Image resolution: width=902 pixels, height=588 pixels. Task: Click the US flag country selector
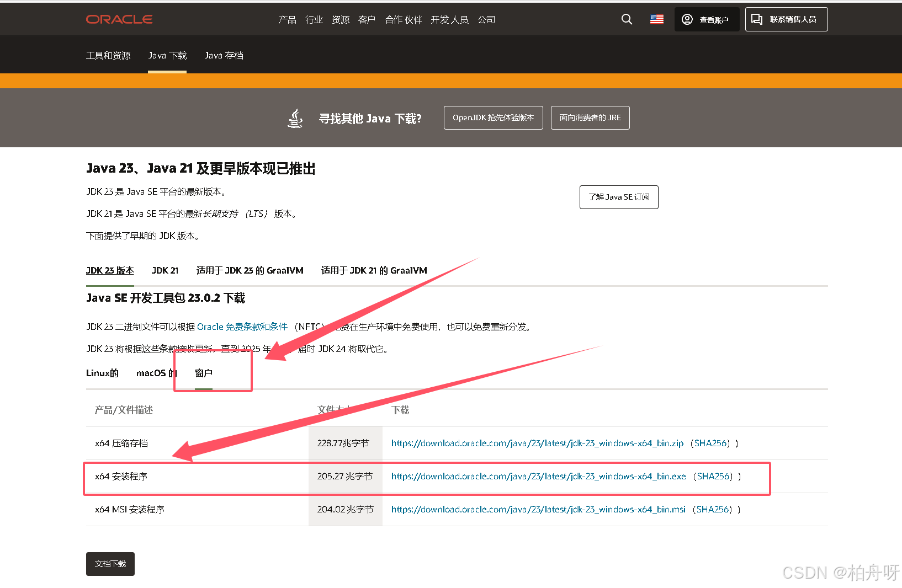tap(657, 19)
